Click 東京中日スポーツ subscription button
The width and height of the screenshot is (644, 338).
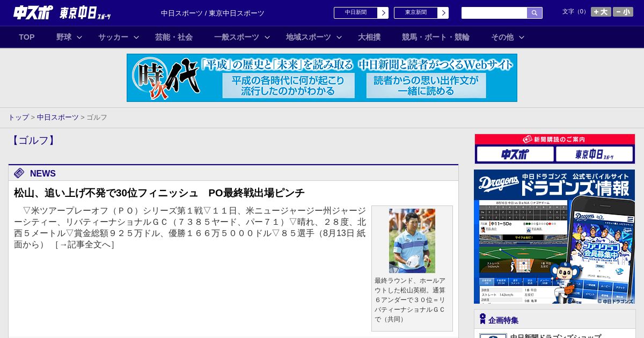pyautogui.click(x=594, y=155)
